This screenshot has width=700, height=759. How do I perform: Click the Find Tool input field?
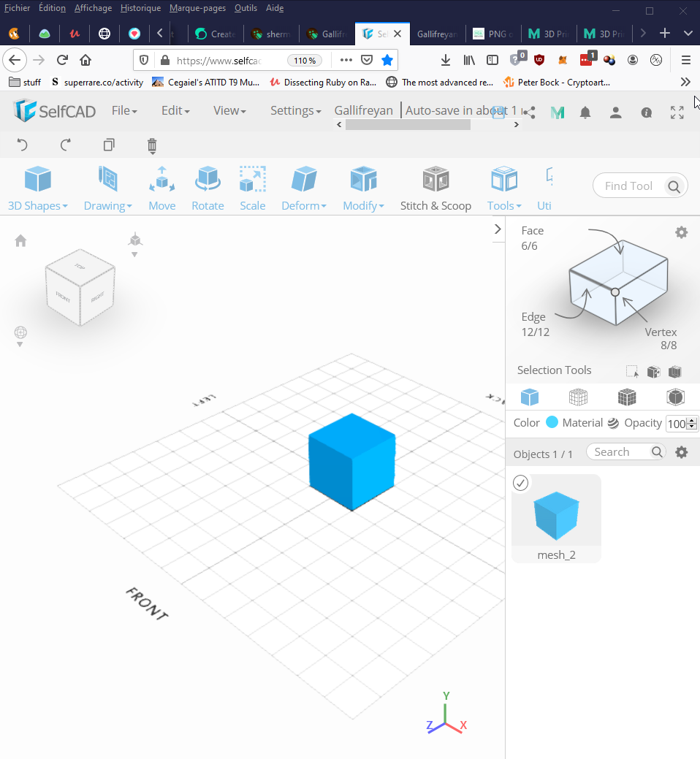629,186
